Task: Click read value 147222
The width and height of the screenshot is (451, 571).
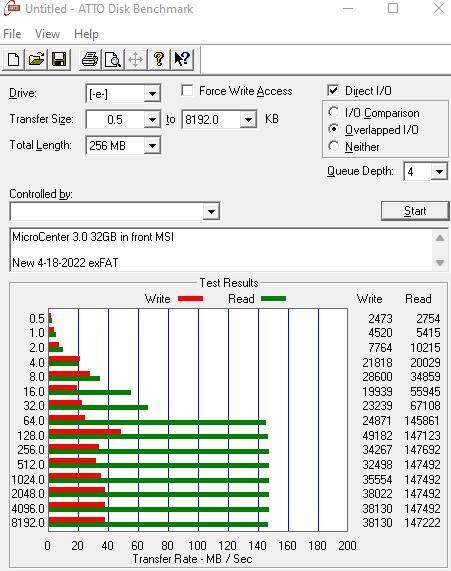Action: 423,523
